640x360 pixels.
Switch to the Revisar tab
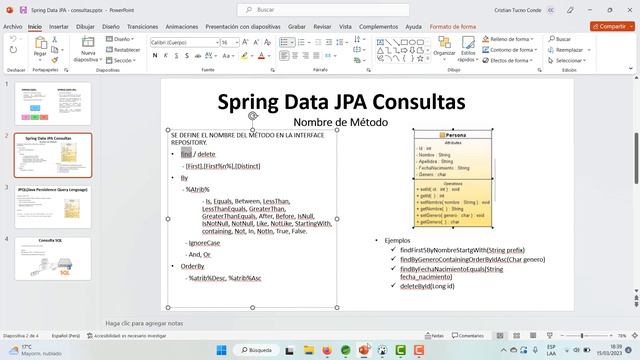(322, 27)
